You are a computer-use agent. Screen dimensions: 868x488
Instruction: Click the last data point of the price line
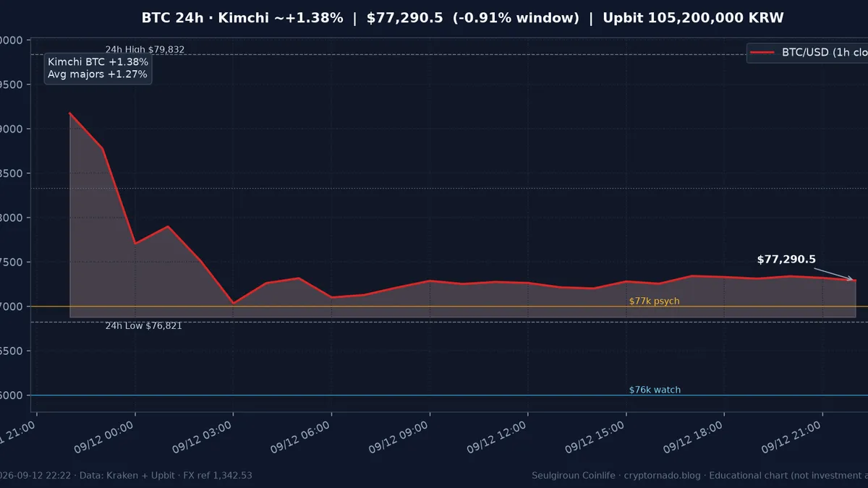click(855, 281)
